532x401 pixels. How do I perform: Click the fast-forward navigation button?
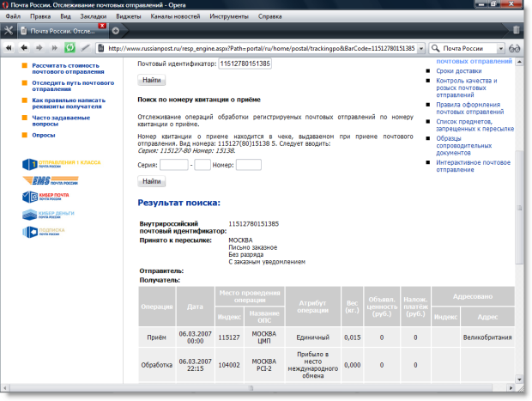54,48
